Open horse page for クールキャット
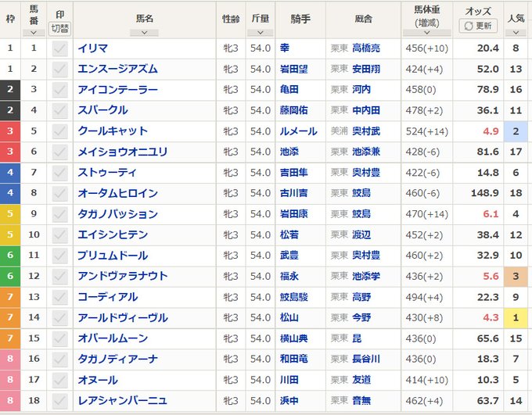This screenshot has height=415, width=532. coord(113,131)
